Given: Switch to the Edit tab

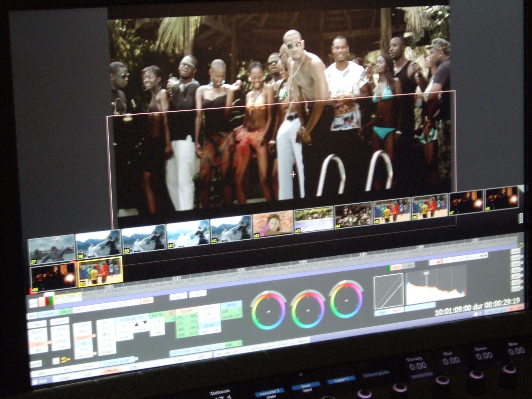Looking at the screenshot, I should 88,374.
